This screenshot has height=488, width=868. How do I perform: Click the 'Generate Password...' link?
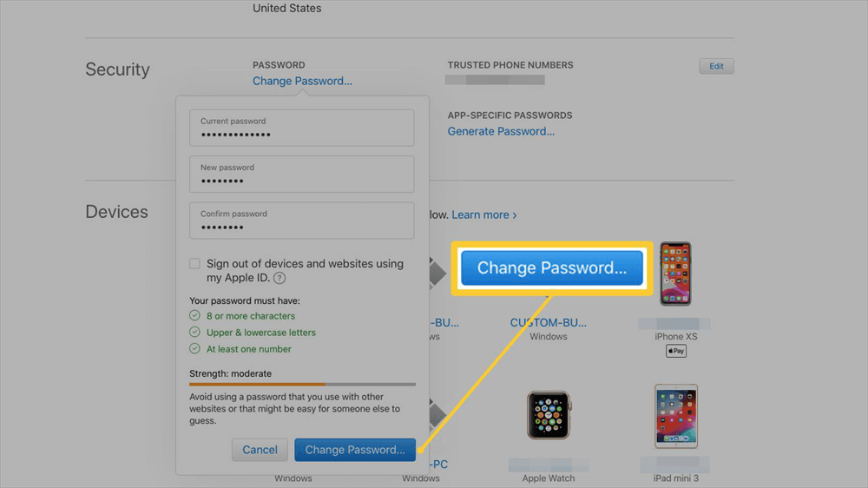click(501, 131)
